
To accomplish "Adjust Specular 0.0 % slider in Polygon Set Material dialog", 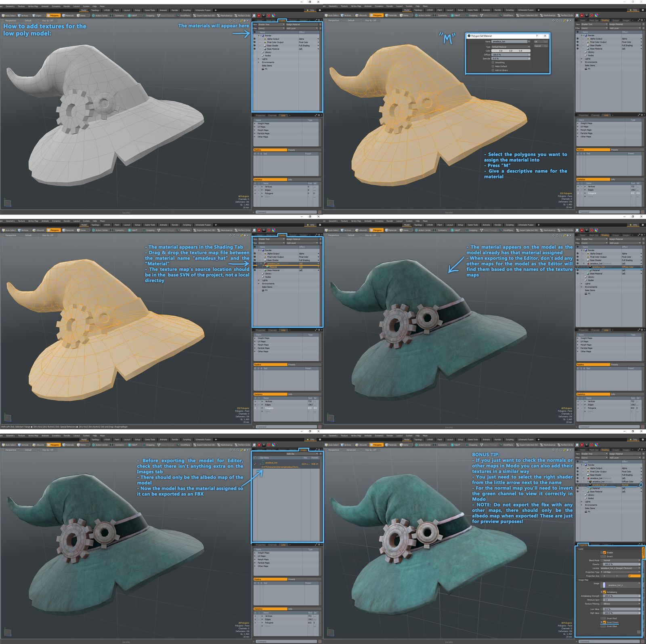I will pyautogui.click(x=511, y=59).
